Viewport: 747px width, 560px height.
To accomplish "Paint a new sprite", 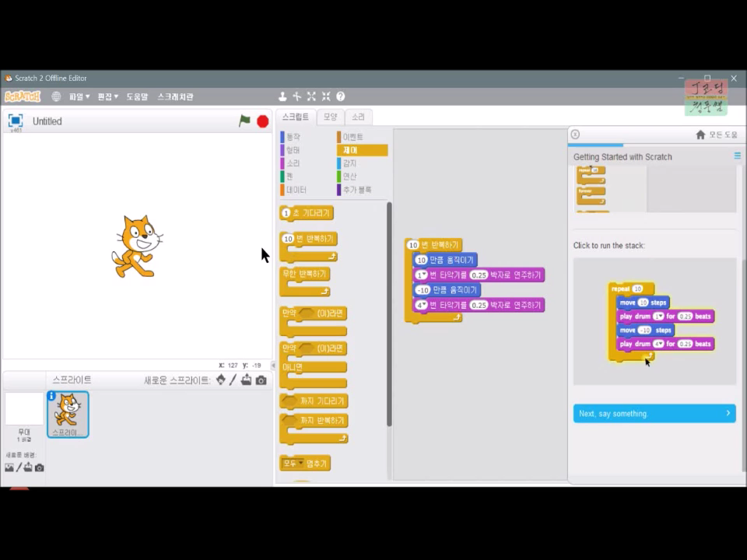I will pyautogui.click(x=233, y=380).
